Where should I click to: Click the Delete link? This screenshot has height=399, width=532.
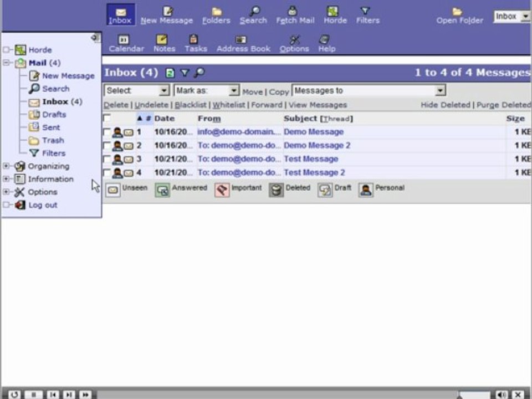116,105
